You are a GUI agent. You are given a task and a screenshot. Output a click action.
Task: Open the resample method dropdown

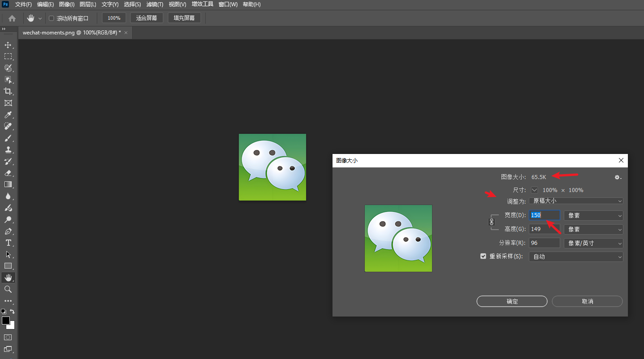576,256
